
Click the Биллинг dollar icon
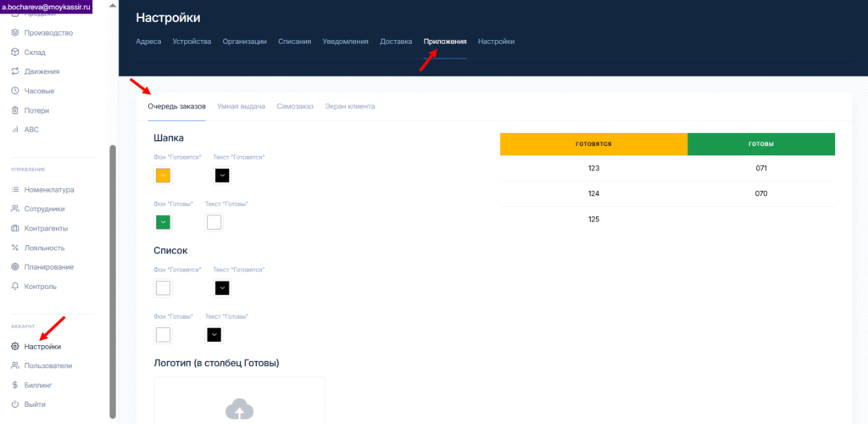[x=15, y=385]
